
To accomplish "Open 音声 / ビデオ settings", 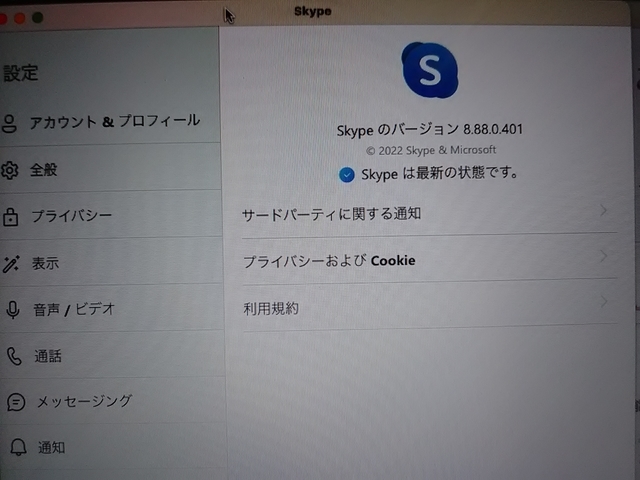I will tap(112, 308).
